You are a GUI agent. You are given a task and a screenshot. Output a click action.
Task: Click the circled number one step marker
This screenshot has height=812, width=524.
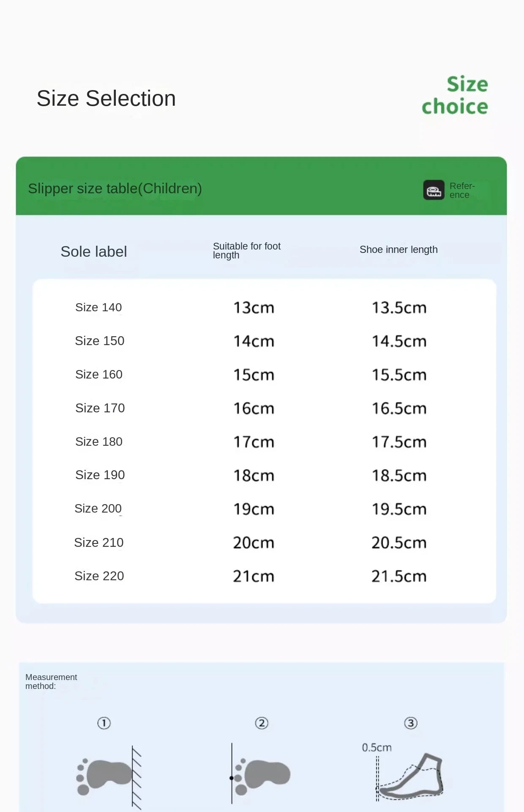coord(104,723)
